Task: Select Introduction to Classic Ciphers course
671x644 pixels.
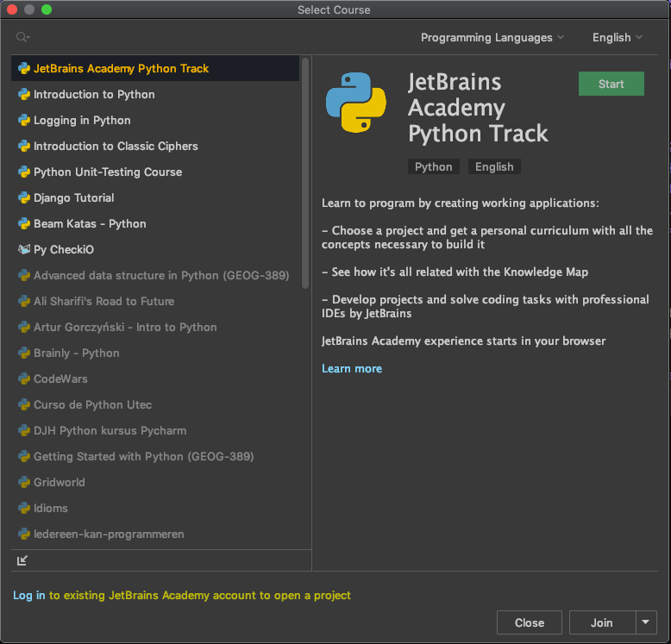Action: coord(155,146)
